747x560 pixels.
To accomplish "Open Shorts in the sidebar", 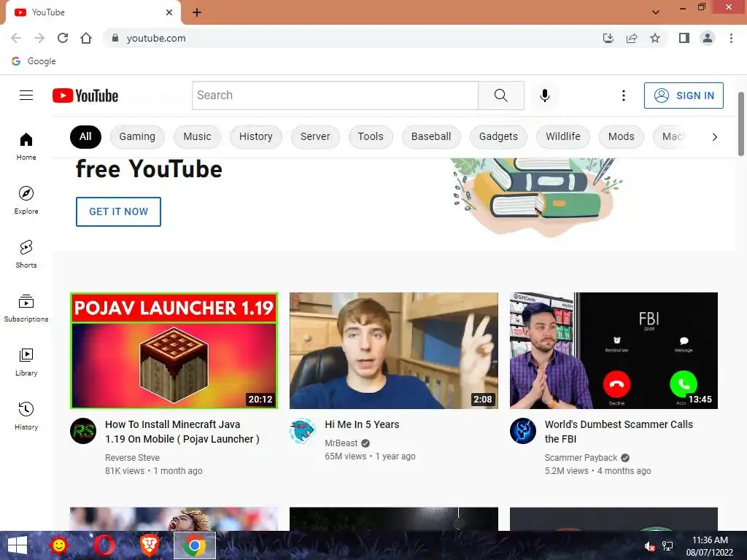I will [26, 254].
